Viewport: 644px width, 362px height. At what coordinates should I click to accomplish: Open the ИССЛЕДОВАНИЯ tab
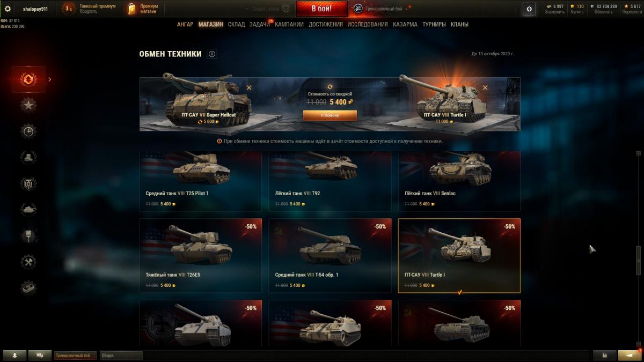367,25
